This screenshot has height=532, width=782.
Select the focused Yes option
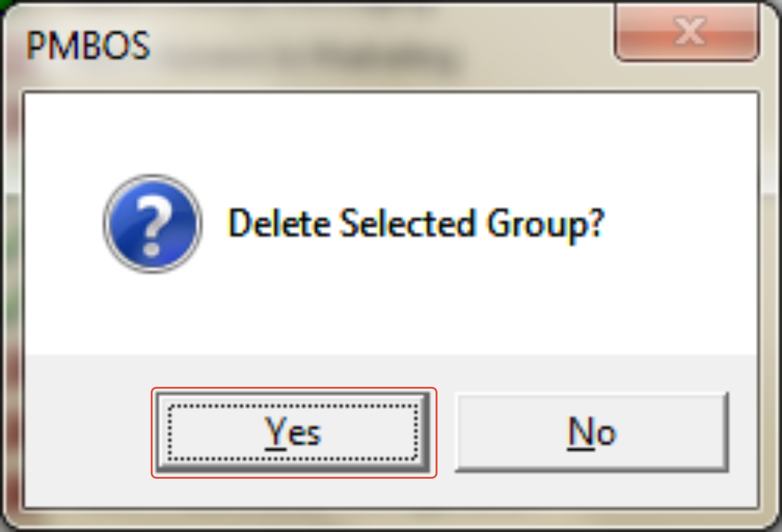(294, 432)
